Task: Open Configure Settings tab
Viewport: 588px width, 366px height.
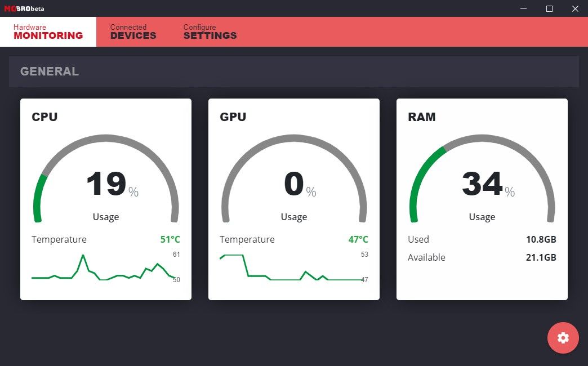Action: click(x=210, y=32)
